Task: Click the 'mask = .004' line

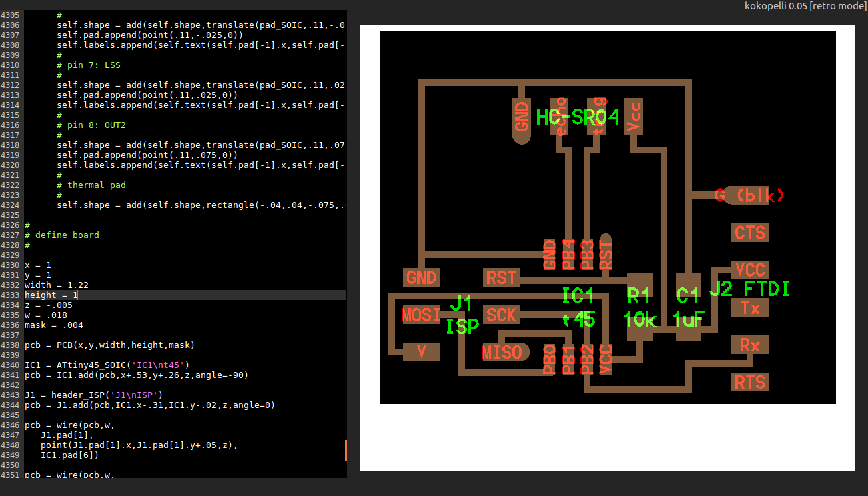Action: click(54, 325)
